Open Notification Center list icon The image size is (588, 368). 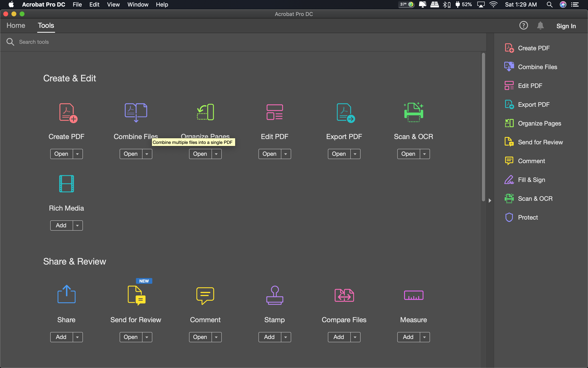[x=575, y=4]
